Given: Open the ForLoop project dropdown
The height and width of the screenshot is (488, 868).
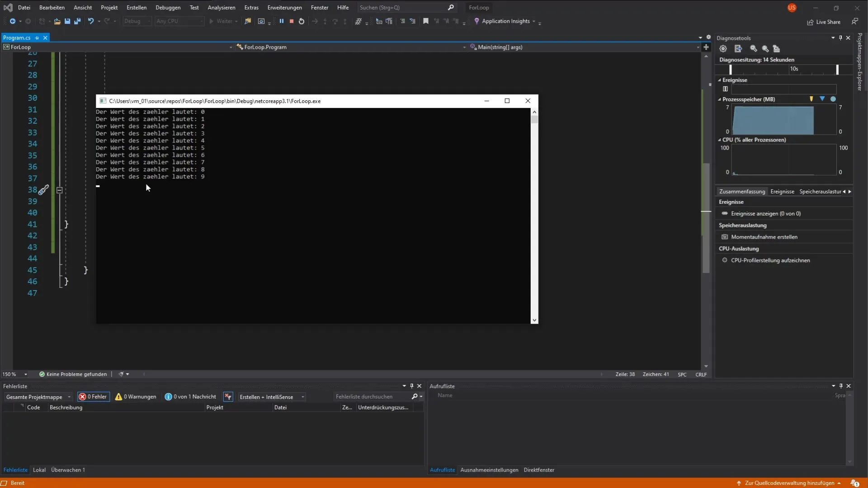Looking at the screenshot, I should (x=118, y=47).
